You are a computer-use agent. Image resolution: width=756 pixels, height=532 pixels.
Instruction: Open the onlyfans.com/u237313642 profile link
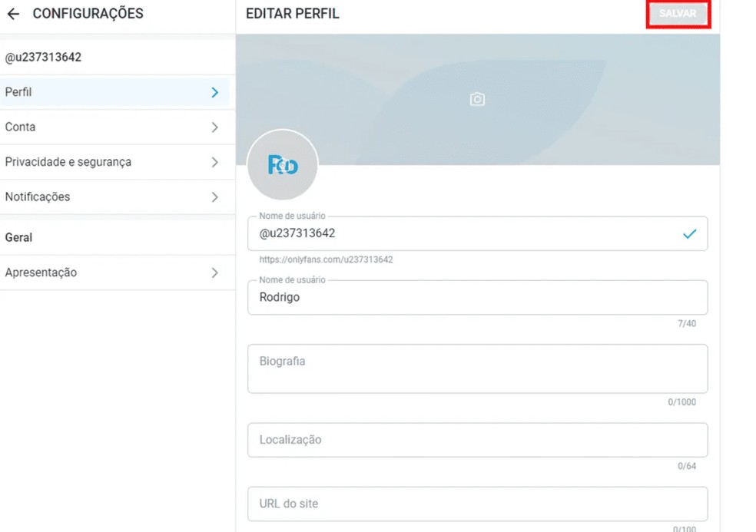(326, 259)
